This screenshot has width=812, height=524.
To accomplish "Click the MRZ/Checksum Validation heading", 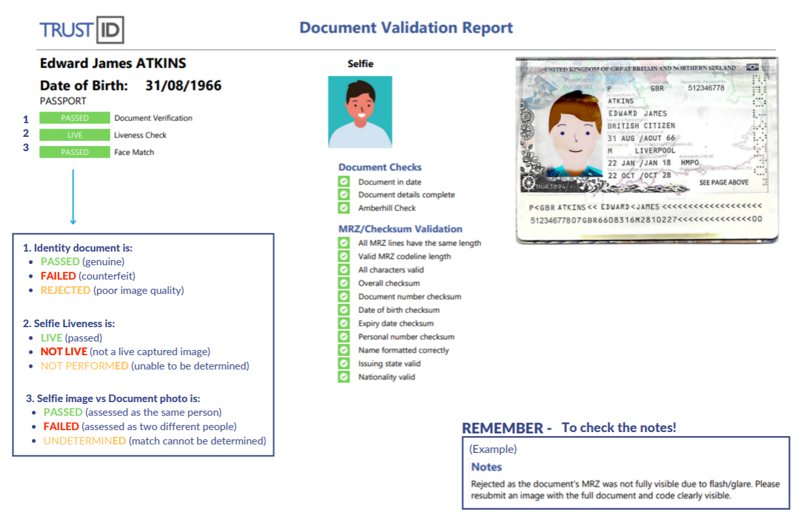I will [400, 229].
